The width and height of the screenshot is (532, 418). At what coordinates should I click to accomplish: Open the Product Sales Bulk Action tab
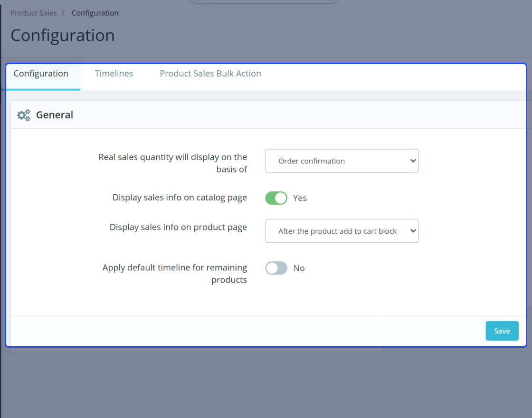(x=210, y=74)
